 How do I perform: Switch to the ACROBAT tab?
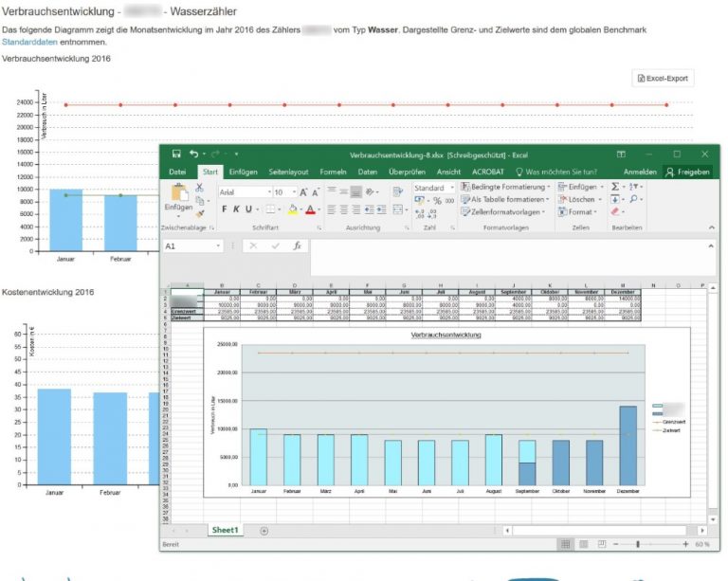[x=487, y=172]
